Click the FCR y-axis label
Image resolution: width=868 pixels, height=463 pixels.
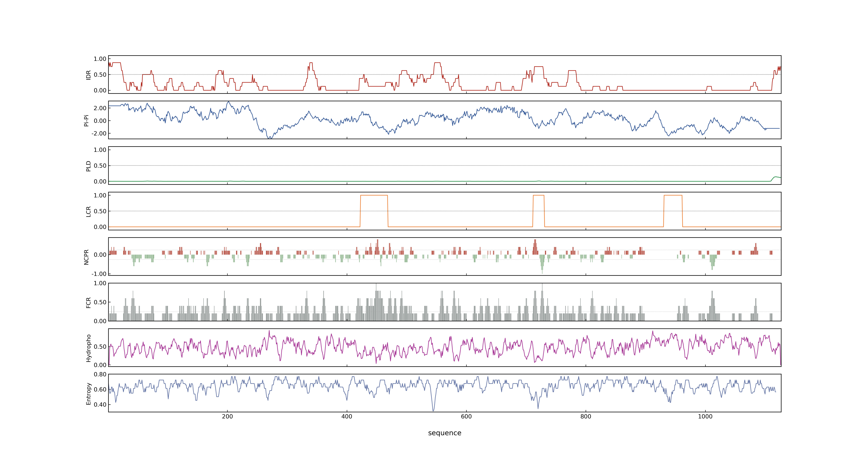click(88, 302)
